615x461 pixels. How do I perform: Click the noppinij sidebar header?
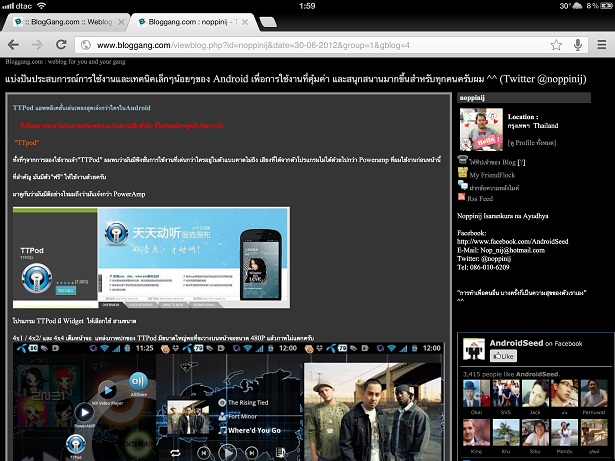(x=524, y=97)
